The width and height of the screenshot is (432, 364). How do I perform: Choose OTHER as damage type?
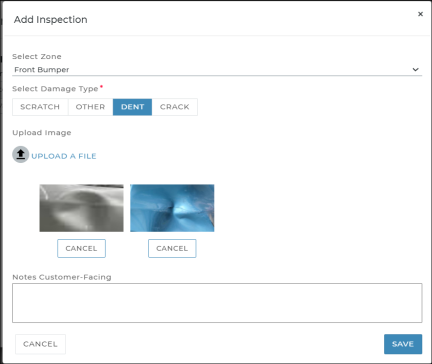tap(90, 107)
